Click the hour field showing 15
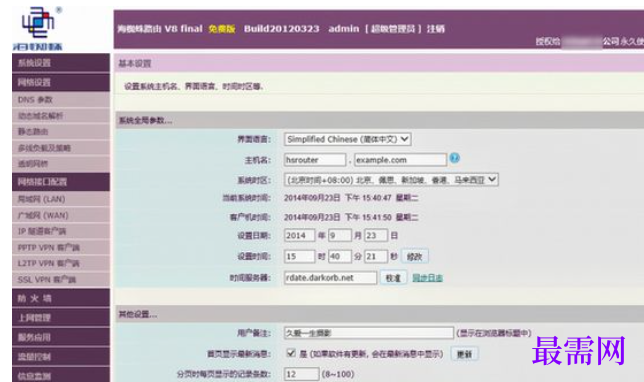The image size is (644, 382). pos(299,257)
